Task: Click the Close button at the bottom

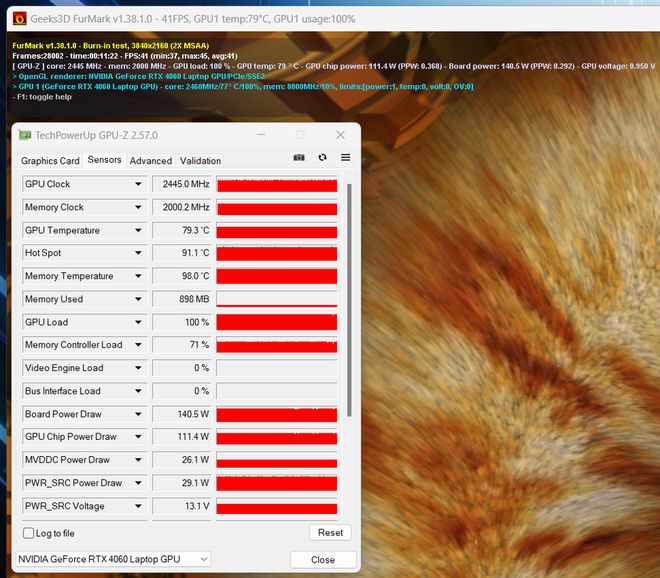Action: click(x=322, y=560)
